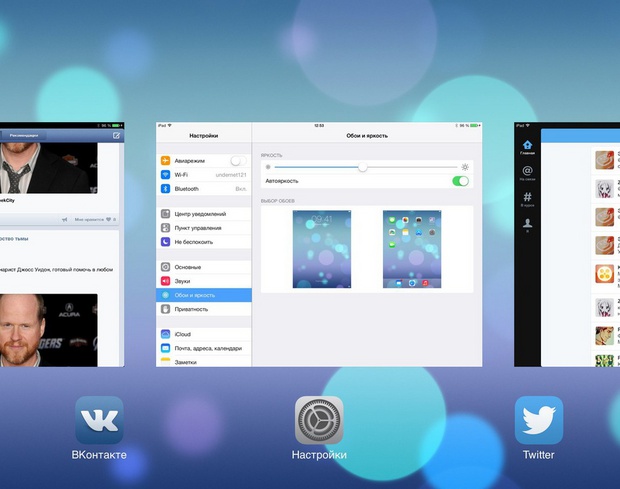The image size is (620, 489).
Task: Tap the Twitter Home (Главная) icon
Action: tap(527, 145)
